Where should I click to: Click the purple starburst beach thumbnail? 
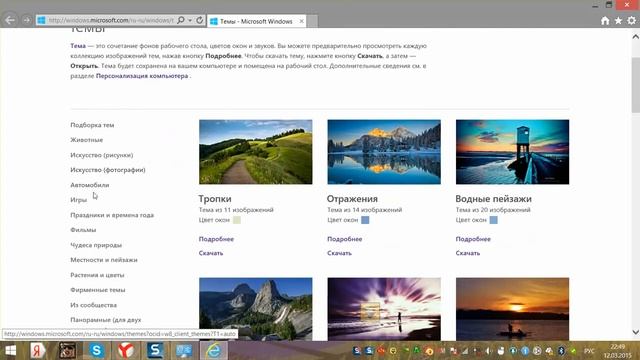pyautogui.click(x=384, y=309)
